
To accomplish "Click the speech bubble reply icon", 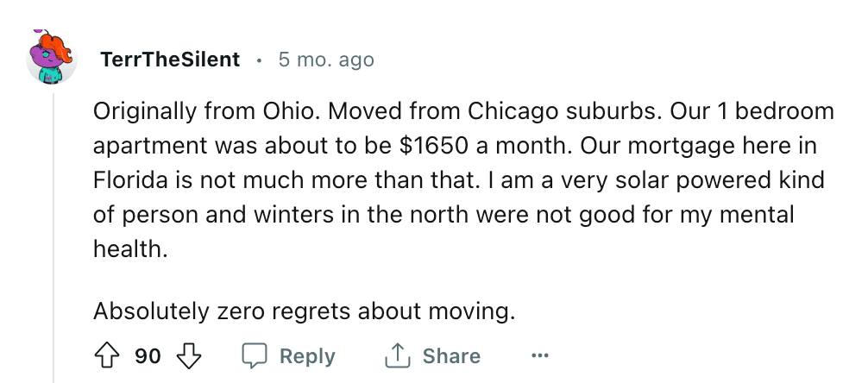I will point(255,356).
